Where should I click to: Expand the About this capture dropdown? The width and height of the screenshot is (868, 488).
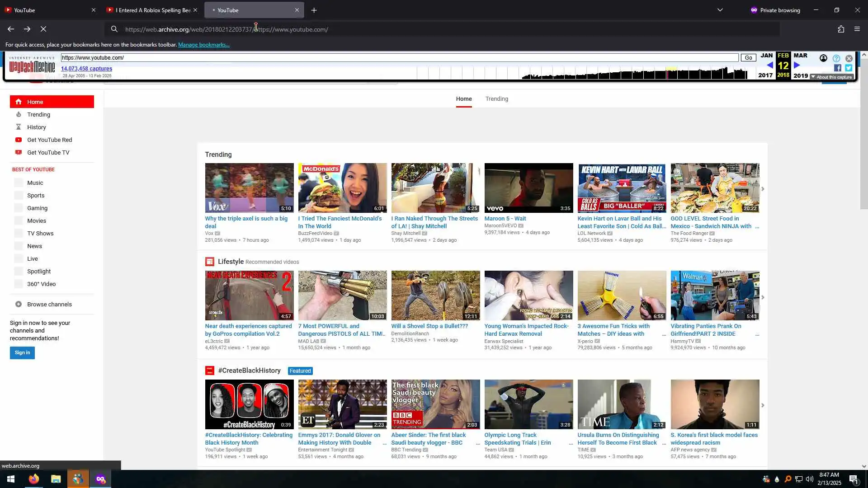click(831, 77)
